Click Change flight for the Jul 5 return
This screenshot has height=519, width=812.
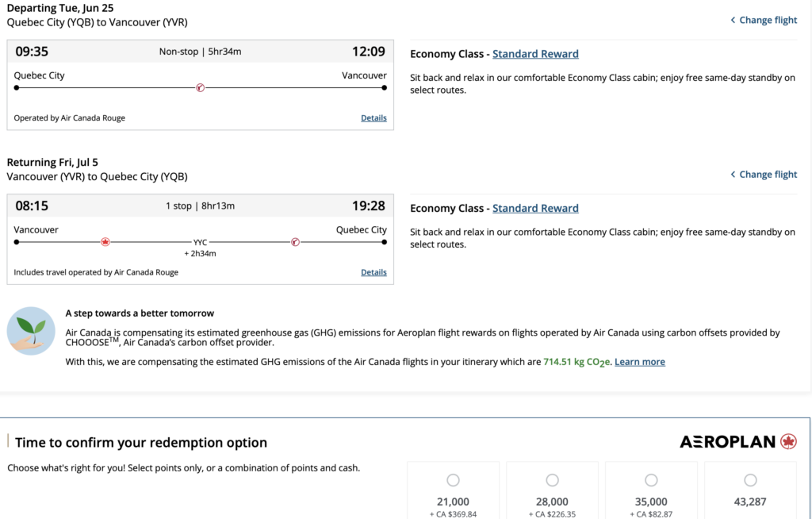point(764,174)
